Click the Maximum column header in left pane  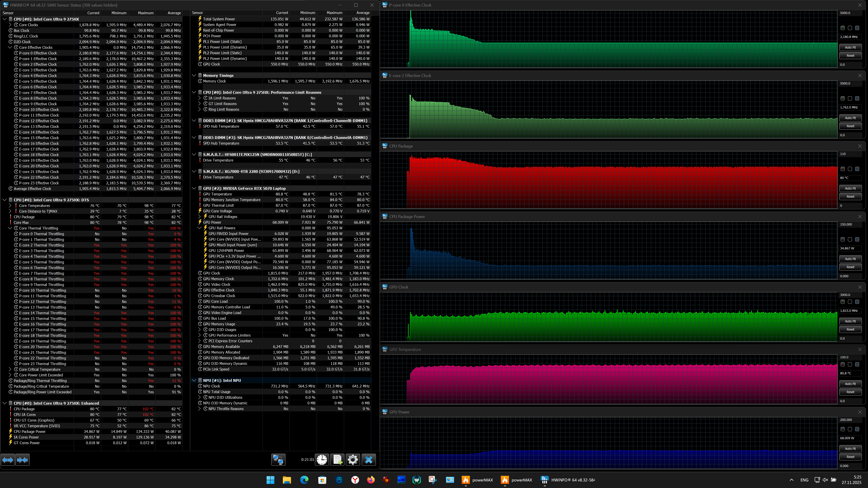point(146,13)
